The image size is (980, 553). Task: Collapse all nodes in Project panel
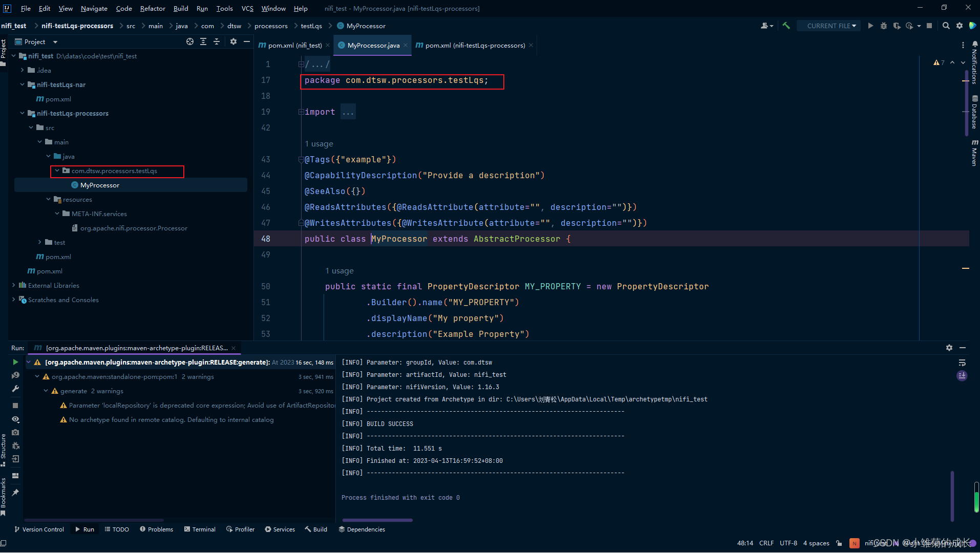coord(217,41)
